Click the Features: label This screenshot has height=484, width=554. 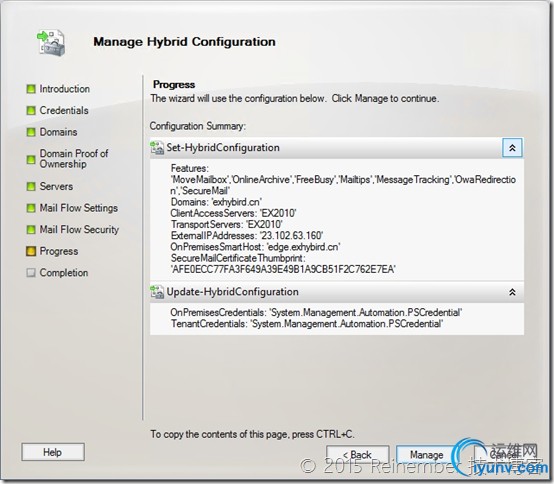click(190, 169)
